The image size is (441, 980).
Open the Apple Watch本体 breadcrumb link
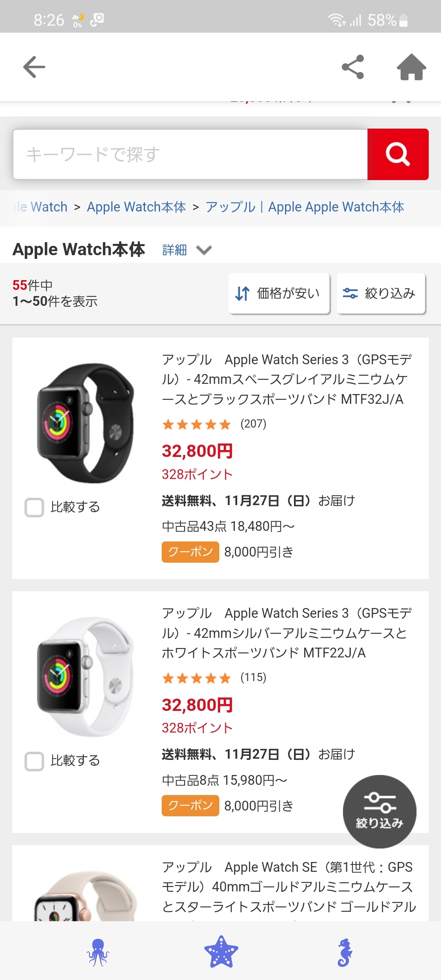coord(136,207)
